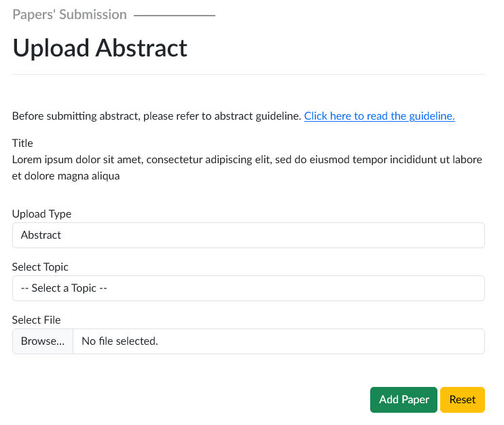Click the line beside Papers' Submission
The width and height of the screenshot is (504, 425).
point(175,15)
